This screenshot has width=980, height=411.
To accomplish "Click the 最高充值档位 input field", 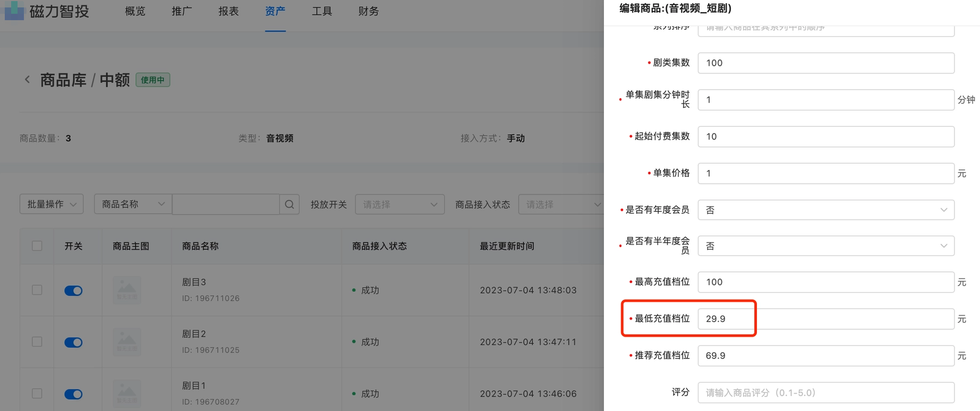I will pos(826,282).
